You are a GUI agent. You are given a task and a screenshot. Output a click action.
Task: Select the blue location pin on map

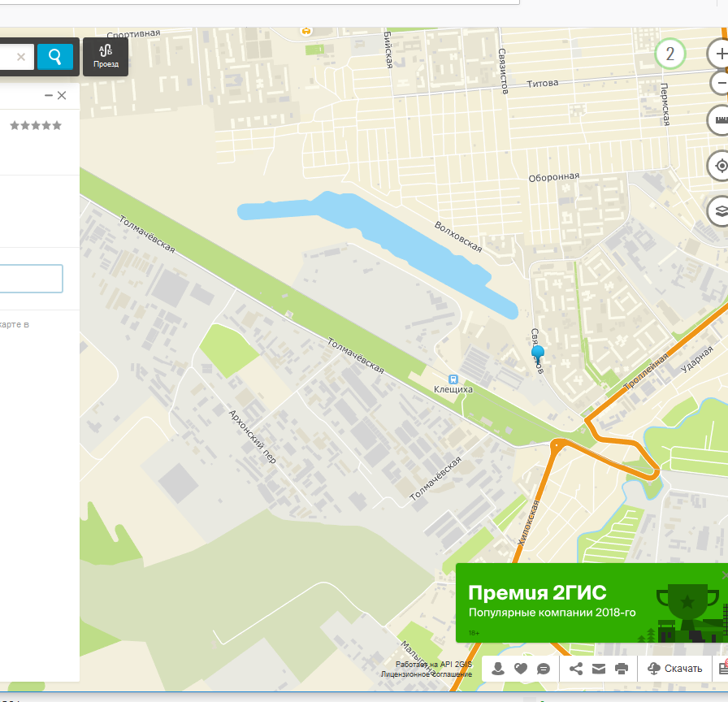(x=538, y=353)
